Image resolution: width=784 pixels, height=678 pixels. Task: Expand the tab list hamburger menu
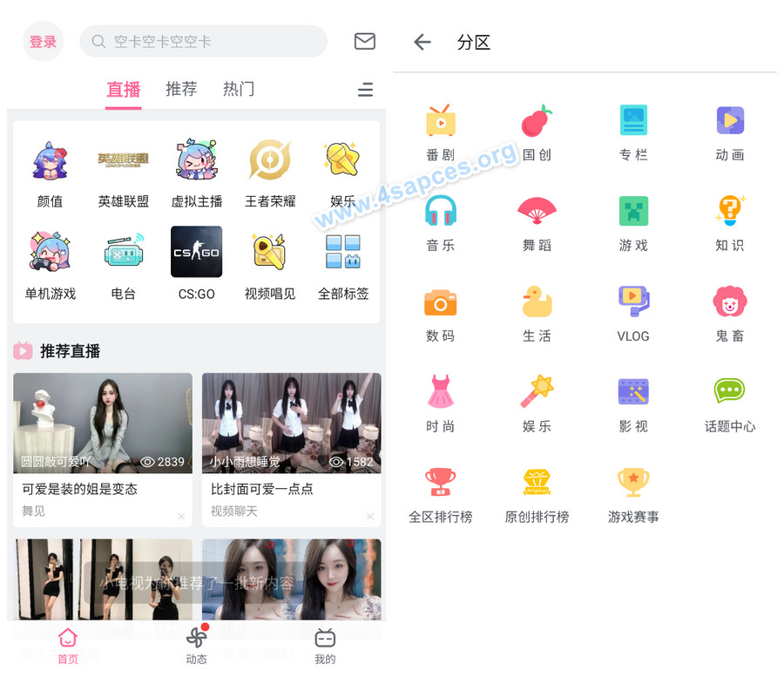[x=366, y=90]
